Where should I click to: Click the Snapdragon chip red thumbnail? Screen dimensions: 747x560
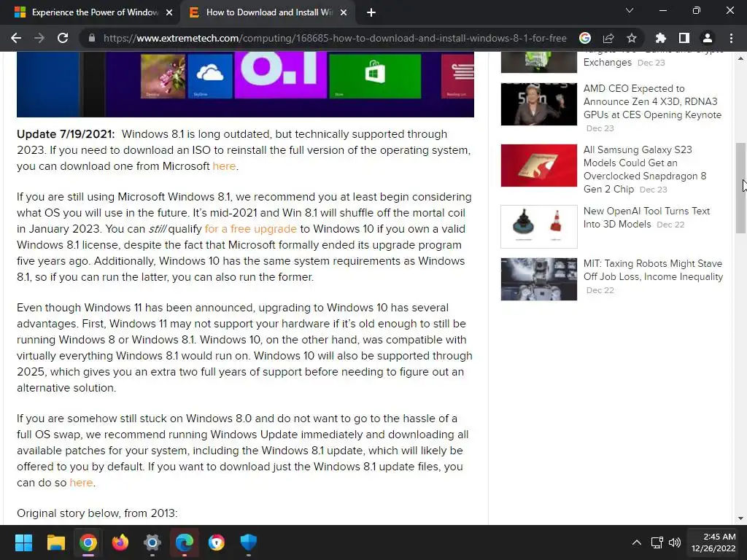539,166
